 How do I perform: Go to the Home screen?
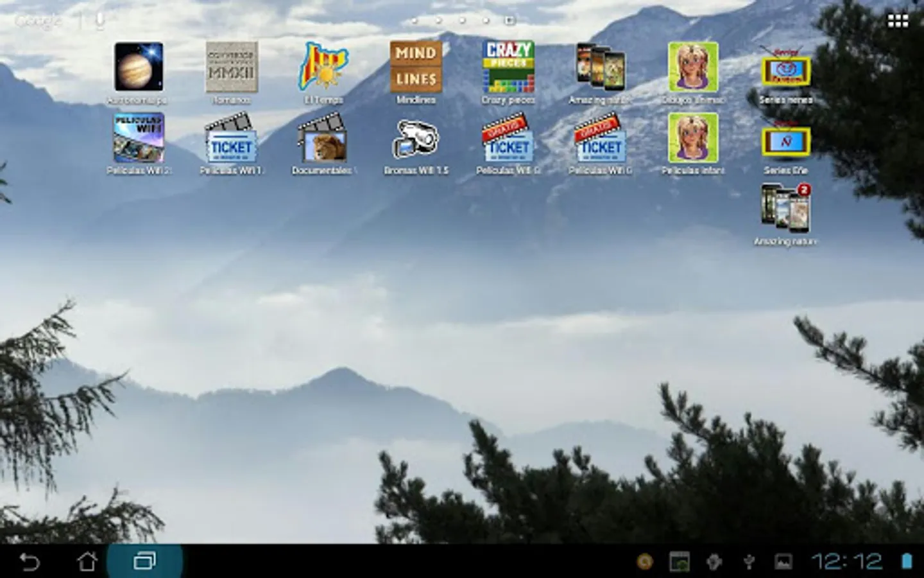87,562
